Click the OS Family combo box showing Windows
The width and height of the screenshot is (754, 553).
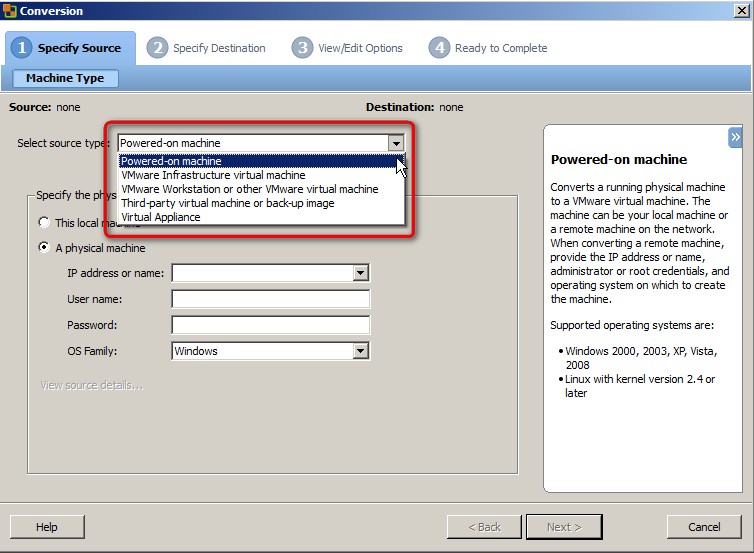coord(271,351)
